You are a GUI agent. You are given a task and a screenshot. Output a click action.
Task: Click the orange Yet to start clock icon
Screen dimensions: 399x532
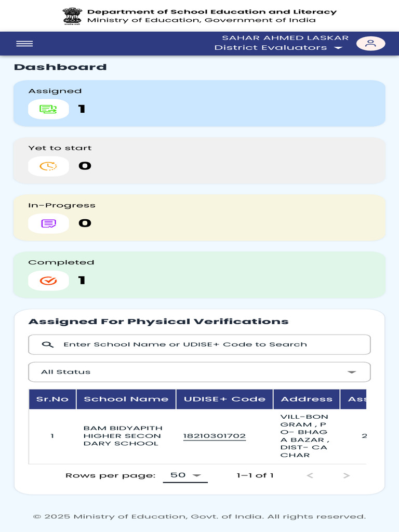coord(48,166)
